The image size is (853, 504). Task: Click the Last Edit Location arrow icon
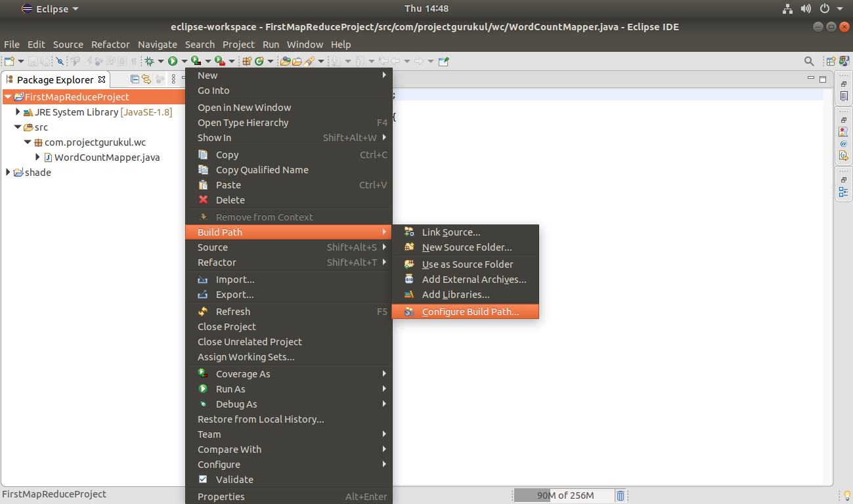click(382, 61)
